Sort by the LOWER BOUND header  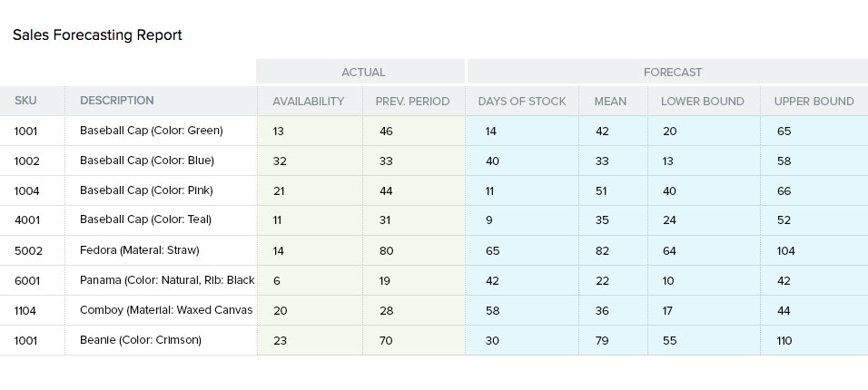coord(703,102)
